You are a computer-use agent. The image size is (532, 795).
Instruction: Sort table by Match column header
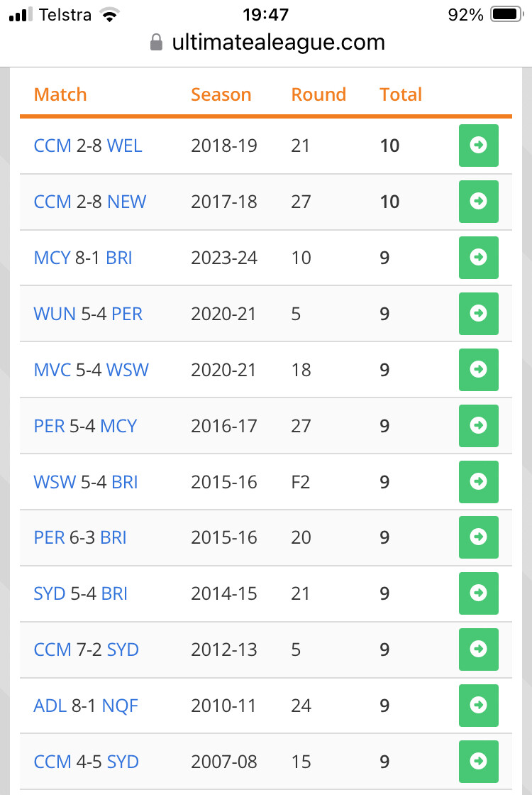[x=60, y=94]
